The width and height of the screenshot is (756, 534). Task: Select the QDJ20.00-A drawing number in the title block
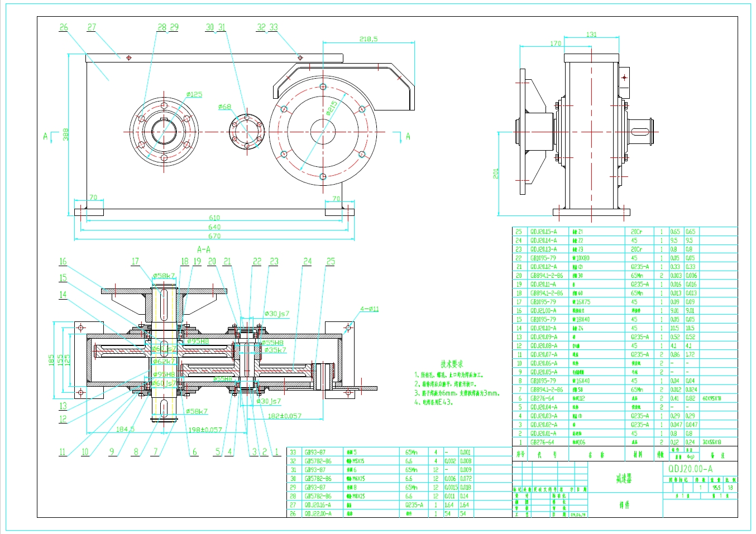pos(691,469)
